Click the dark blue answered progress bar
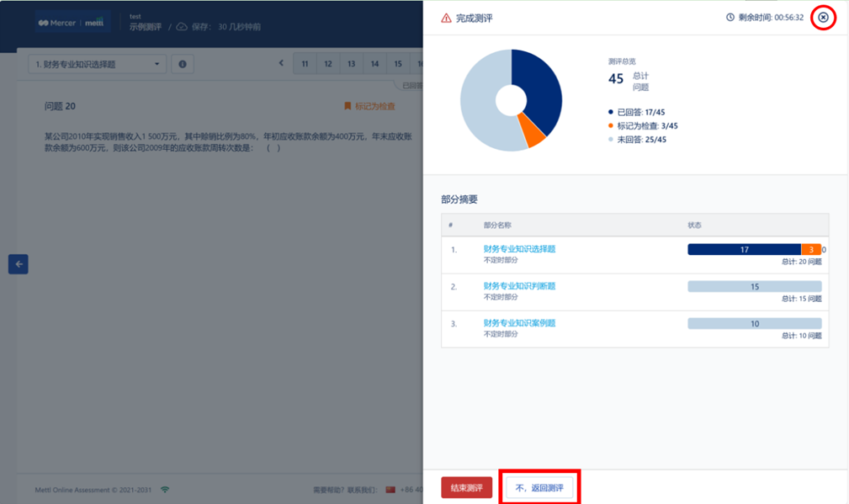Image resolution: width=849 pixels, height=504 pixels. (744, 250)
